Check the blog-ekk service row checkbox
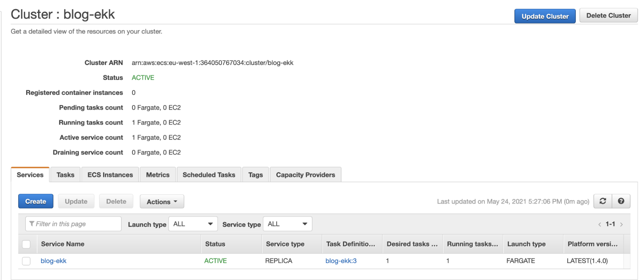Screen dimensions: 644x280 pos(26,261)
